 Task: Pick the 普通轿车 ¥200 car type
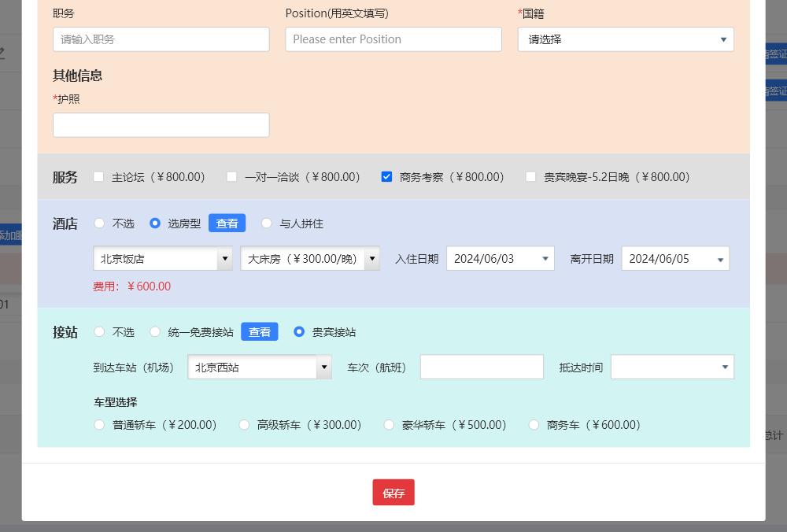[x=99, y=425]
